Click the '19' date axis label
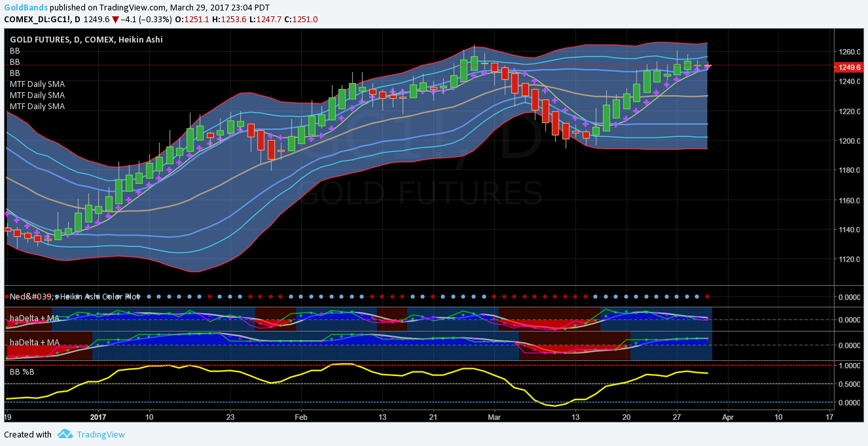This screenshot has height=446, width=868. [7, 416]
